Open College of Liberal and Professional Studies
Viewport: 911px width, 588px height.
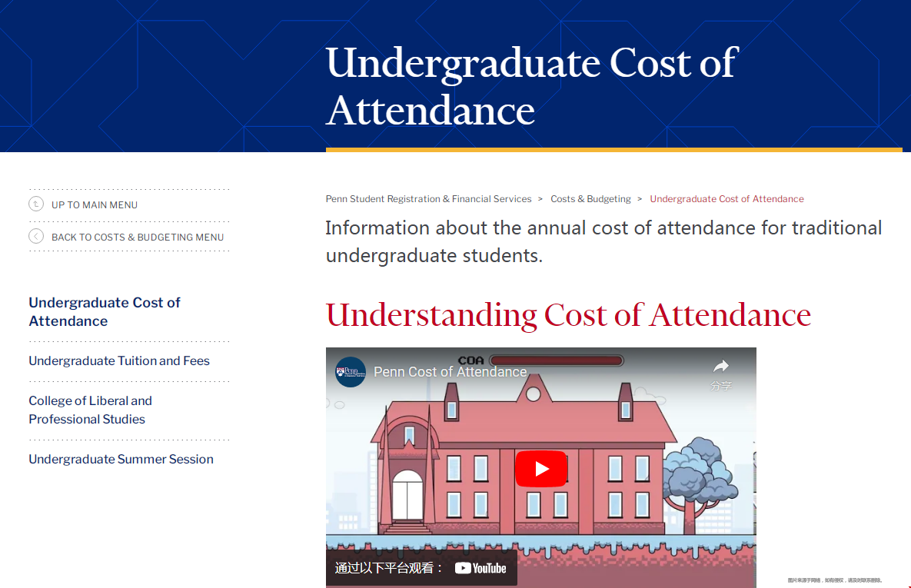click(x=90, y=410)
